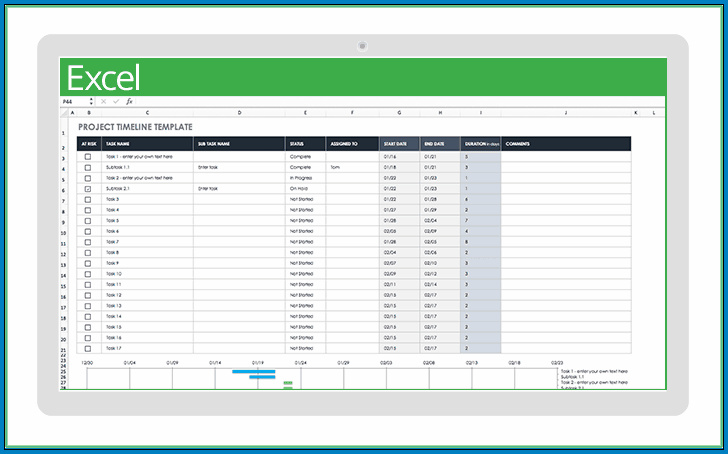
Task: Select row 10 header number
Action: point(64,233)
